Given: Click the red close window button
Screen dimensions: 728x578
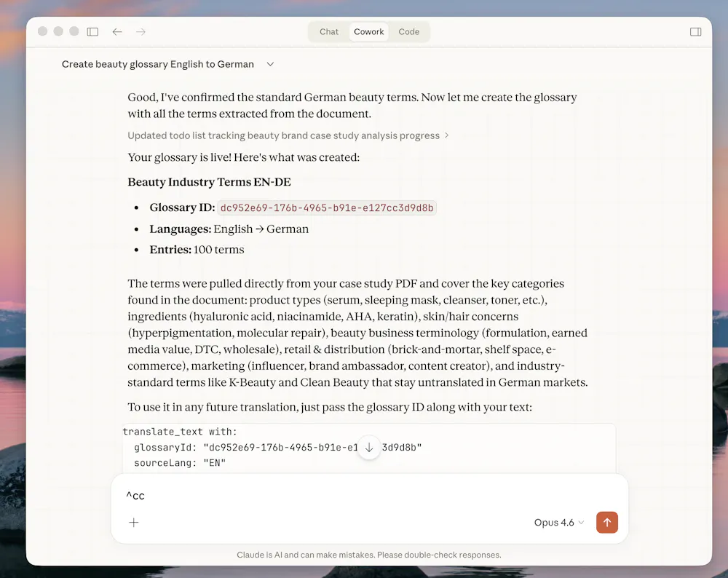Looking at the screenshot, I should pyautogui.click(x=43, y=31).
